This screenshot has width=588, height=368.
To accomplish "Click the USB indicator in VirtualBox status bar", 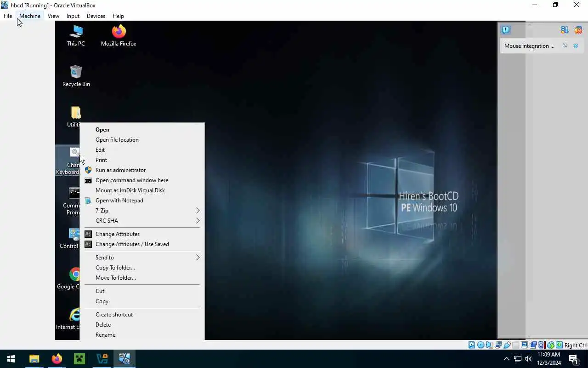I will [x=507, y=345].
